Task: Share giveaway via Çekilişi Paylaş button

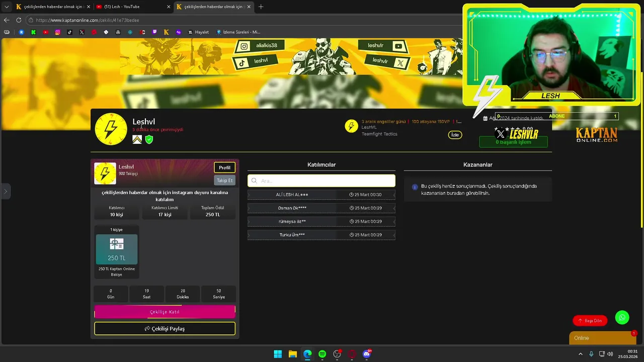Action: [x=165, y=329]
